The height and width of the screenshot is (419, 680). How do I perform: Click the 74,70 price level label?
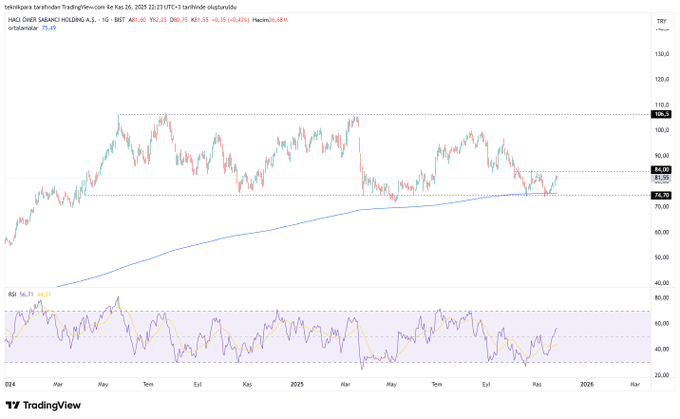[661, 196]
